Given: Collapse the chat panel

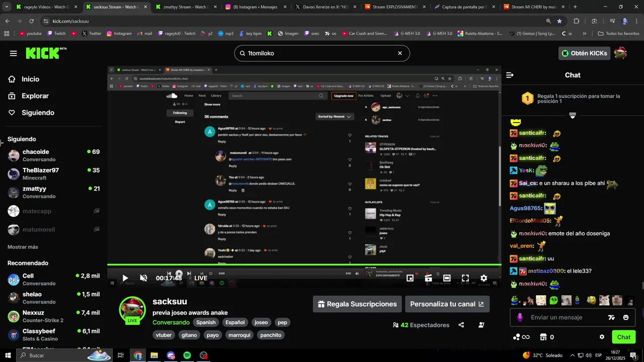Looking at the screenshot, I should pyautogui.click(x=510, y=75).
